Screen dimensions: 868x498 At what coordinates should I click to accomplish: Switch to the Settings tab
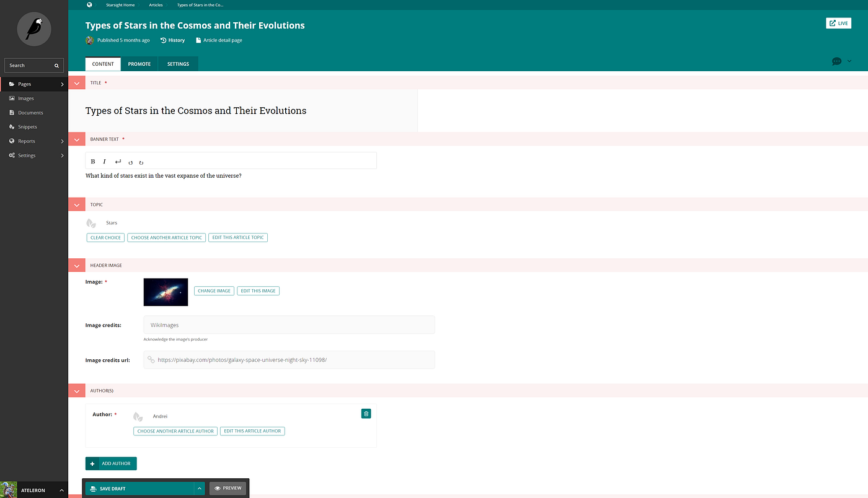click(x=178, y=63)
